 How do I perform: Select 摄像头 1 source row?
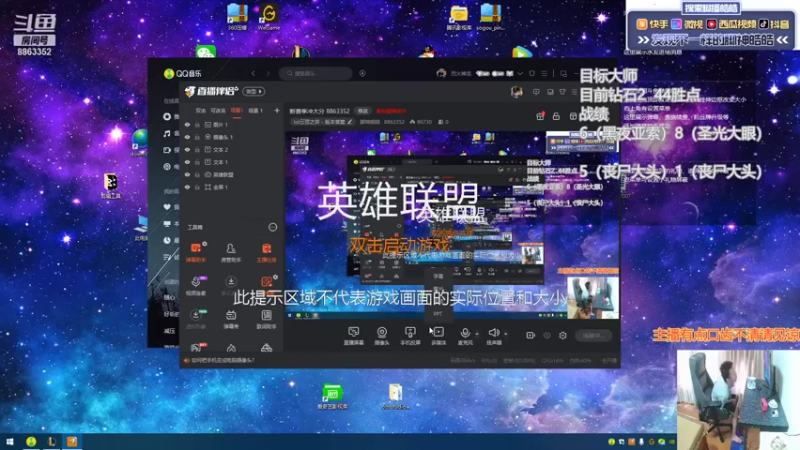[231, 137]
